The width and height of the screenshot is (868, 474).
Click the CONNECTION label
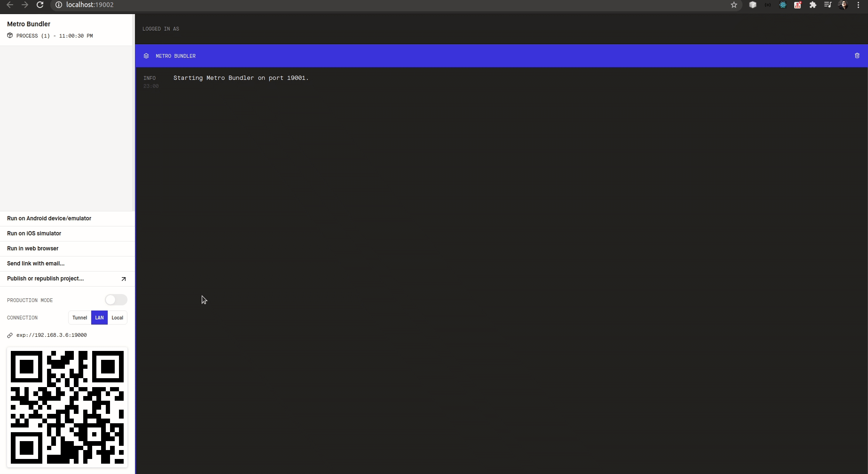pos(22,318)
